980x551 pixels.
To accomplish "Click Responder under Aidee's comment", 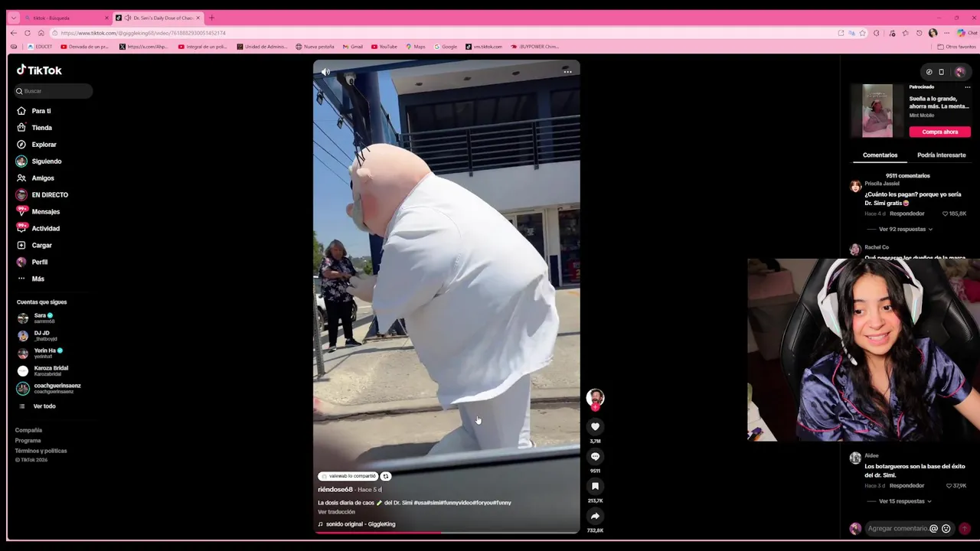I will (907, 486).
